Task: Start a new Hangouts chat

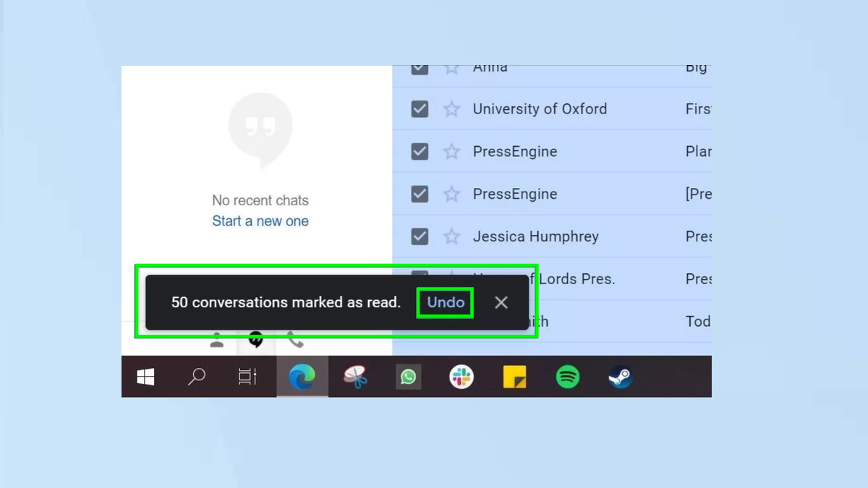Action: tap(260, 221)
